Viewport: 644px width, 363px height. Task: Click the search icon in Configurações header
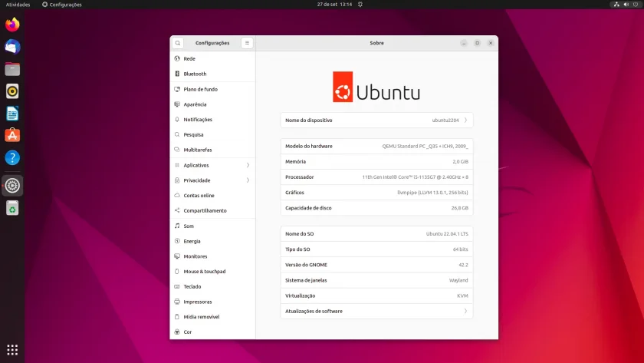pos(177,43)
